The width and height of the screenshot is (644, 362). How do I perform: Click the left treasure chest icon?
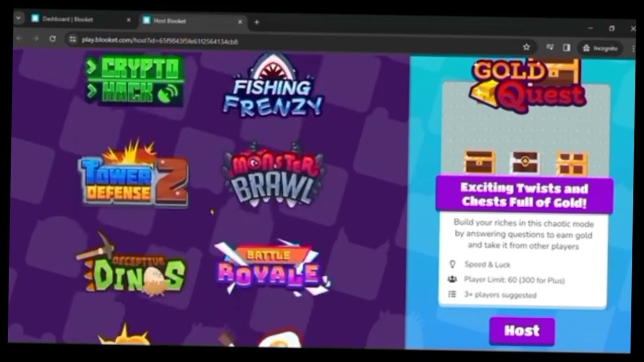tap(479, 162)
